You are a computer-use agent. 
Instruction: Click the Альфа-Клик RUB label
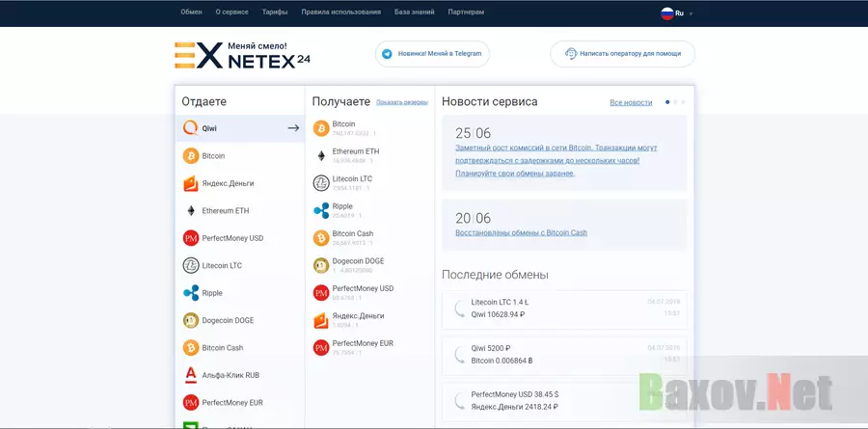point(231,375)
